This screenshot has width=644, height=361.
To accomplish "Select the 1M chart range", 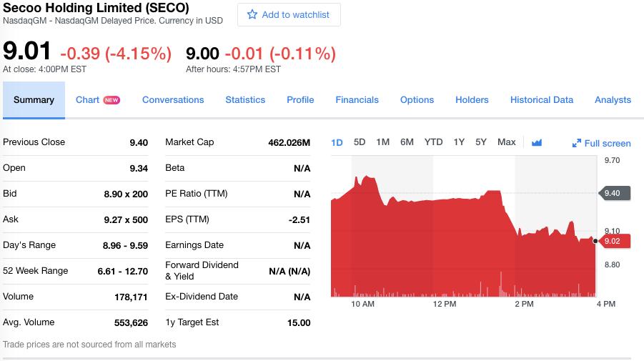I will pyautogui.click(x=383, y=142).
